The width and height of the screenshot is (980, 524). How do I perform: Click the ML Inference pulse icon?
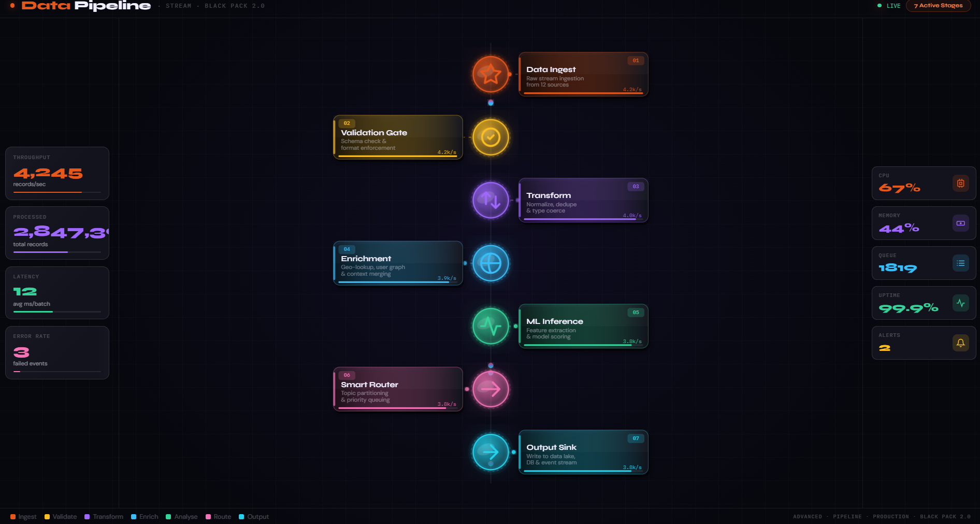(490, 327)
